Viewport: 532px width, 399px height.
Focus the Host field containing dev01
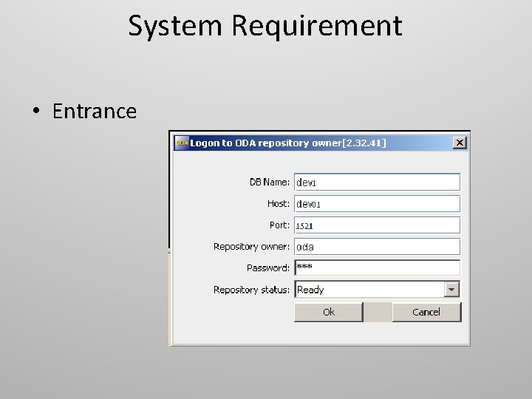point(377,204)
